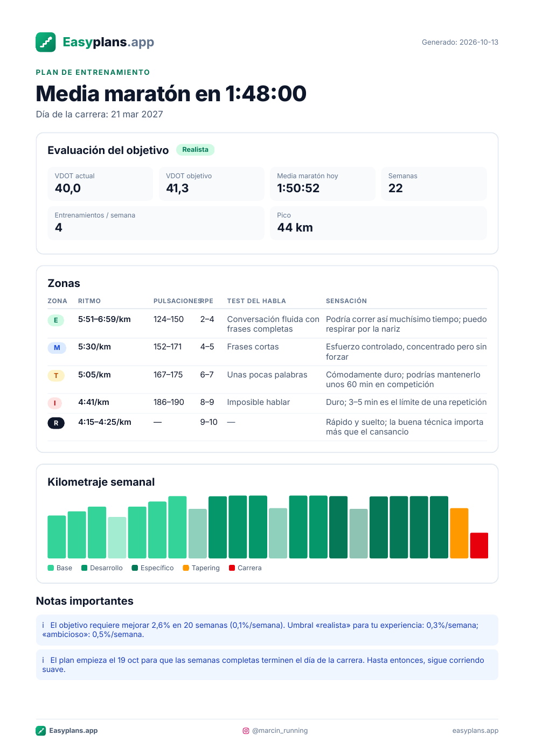Click the red race week bar

click(479, 545)
